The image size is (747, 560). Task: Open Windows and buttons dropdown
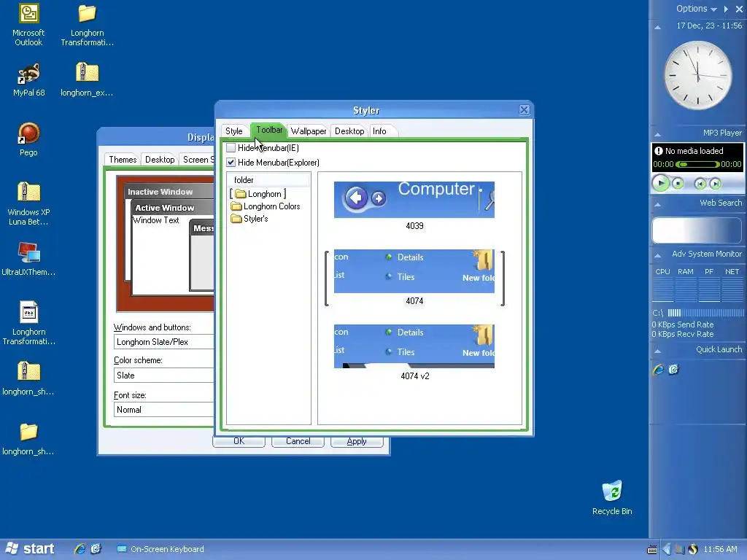[164, 342]
